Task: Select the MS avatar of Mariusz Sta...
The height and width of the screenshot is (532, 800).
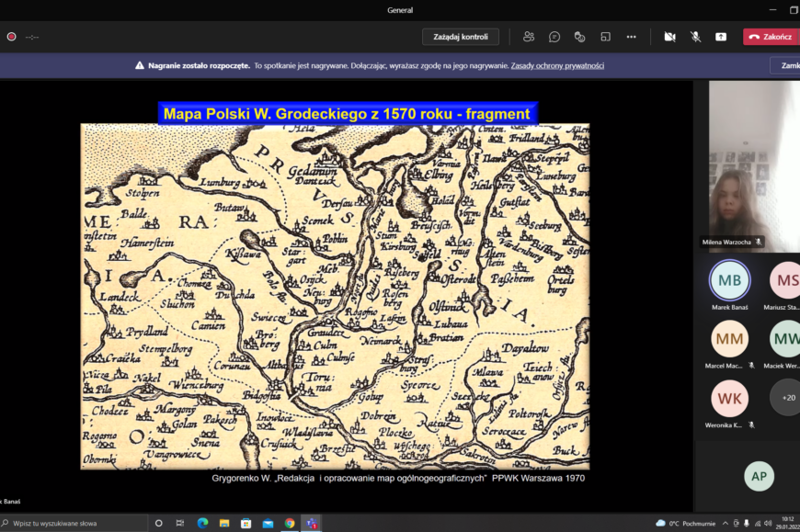Action: pos(785,279)
